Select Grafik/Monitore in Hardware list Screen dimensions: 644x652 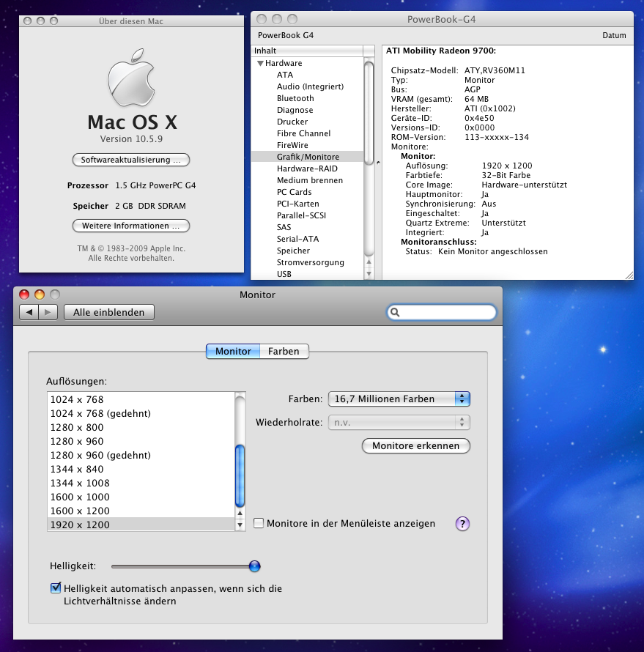click(307, 157)
